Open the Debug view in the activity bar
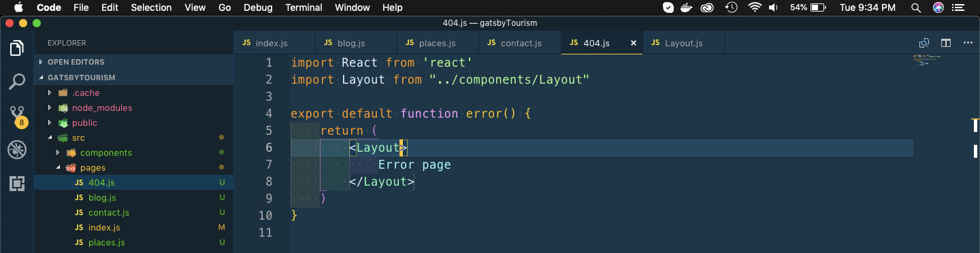Image resolution: width=980 pixels, height=253 pixels. [17, 150]
